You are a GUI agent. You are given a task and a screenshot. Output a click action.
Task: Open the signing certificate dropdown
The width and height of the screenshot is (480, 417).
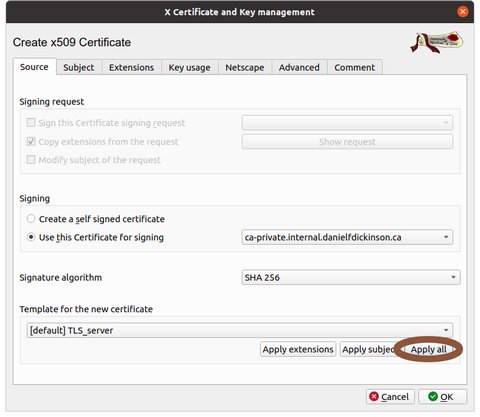click(347, 237)
